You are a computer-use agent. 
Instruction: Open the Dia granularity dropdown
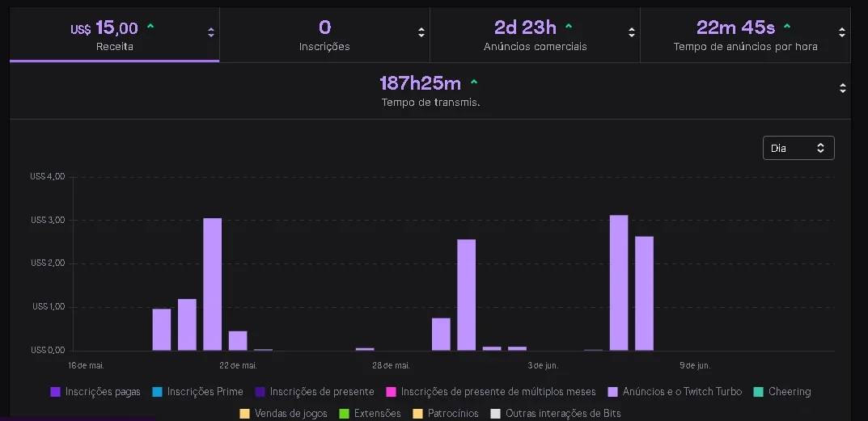coord(798,148)
